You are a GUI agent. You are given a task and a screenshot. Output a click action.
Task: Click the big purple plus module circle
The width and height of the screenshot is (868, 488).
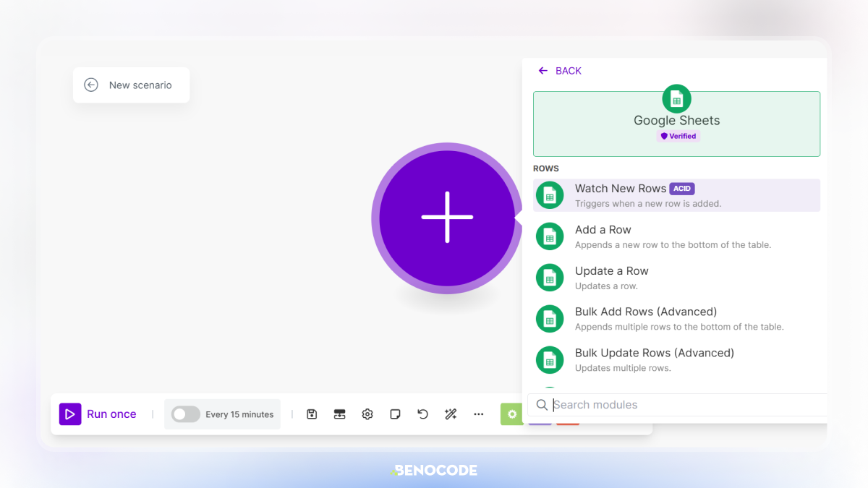point(447,218)
